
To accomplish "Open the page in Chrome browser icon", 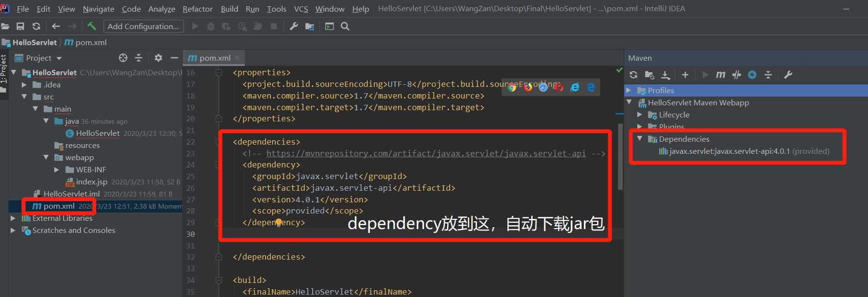I will tap(512, 87).
